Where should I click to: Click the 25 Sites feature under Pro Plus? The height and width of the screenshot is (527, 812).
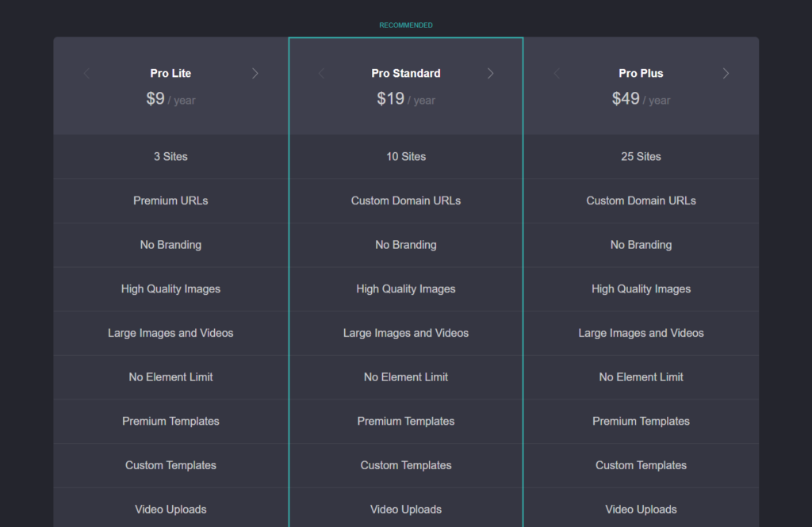[641, 156]
